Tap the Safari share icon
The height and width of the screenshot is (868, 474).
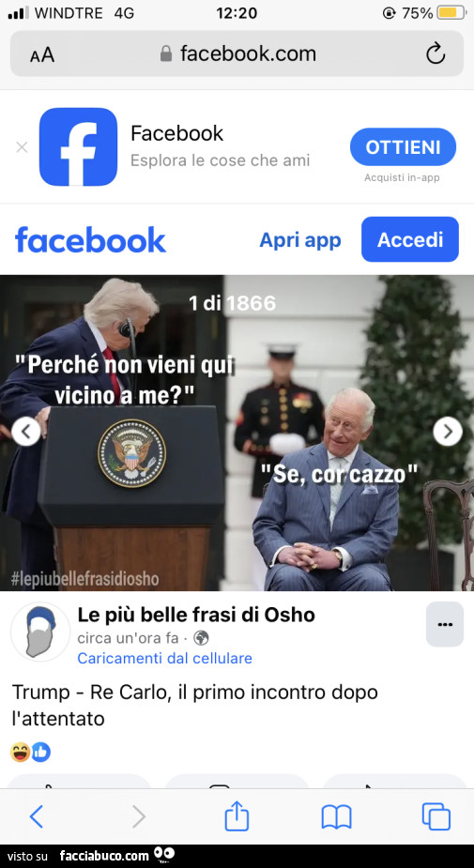[x=237, y=815]
